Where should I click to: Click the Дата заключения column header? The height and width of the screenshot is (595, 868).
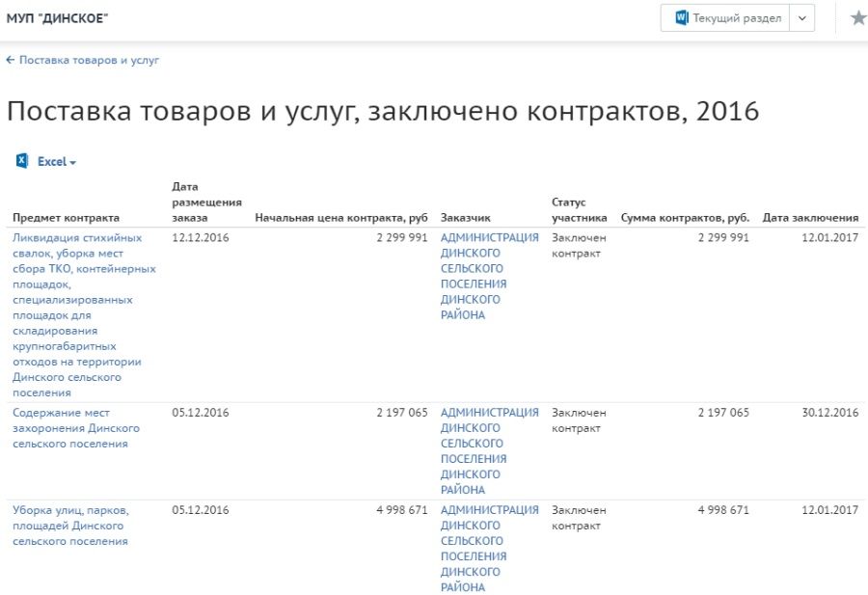[810, 218]
